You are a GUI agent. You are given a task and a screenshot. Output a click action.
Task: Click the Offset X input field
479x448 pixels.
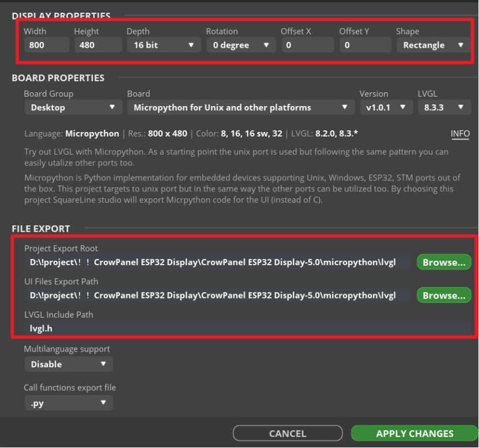308,45
